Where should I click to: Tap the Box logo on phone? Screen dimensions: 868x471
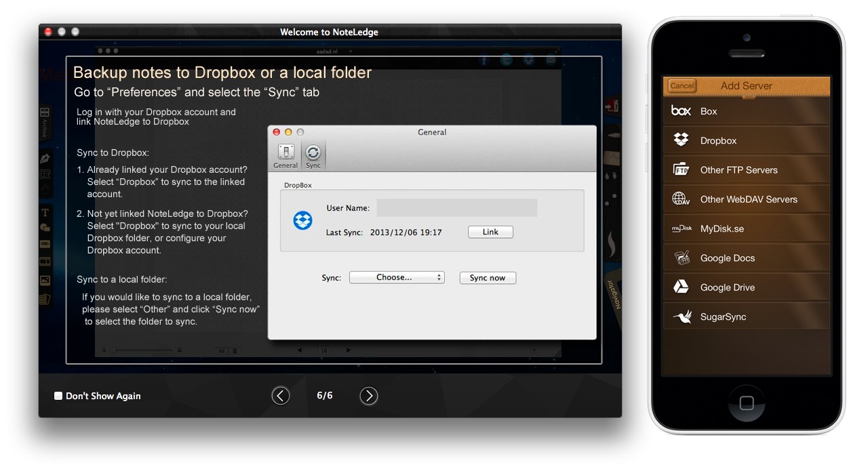click(681, 111)
